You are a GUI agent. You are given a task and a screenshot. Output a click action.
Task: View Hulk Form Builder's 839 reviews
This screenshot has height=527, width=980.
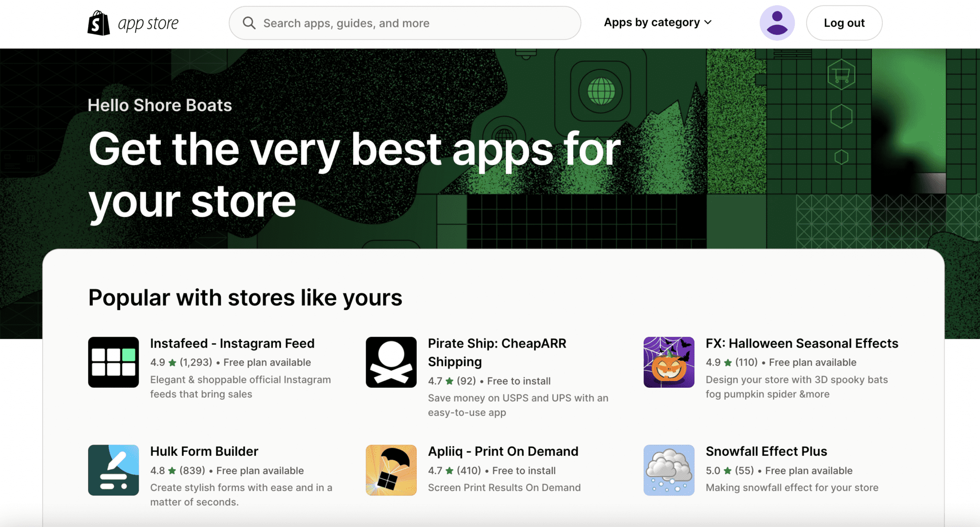192,470
